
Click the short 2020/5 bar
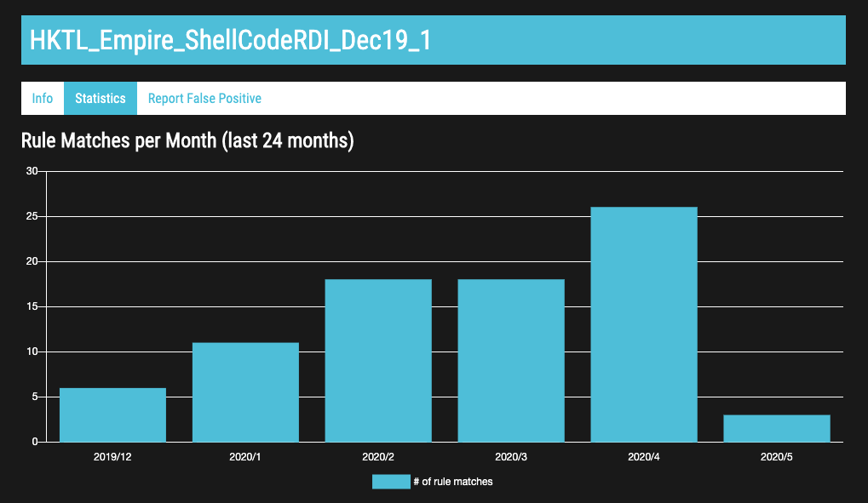pyautogui.click(x=777, y=428)
